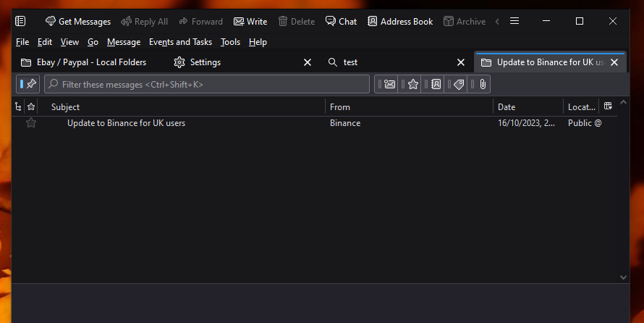Click the thread column header icon
The image size is (644, 323).
pos(18,107)
